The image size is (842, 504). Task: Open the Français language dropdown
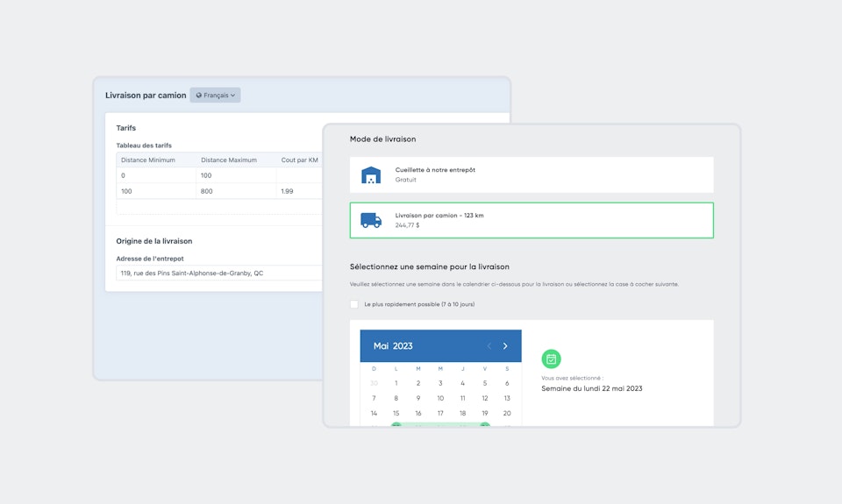pos(215,96)
